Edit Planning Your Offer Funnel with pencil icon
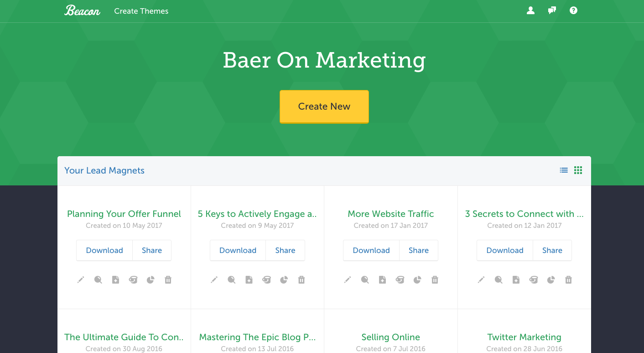Viewport: 644px width, 353px height. (x=81, y=280)
